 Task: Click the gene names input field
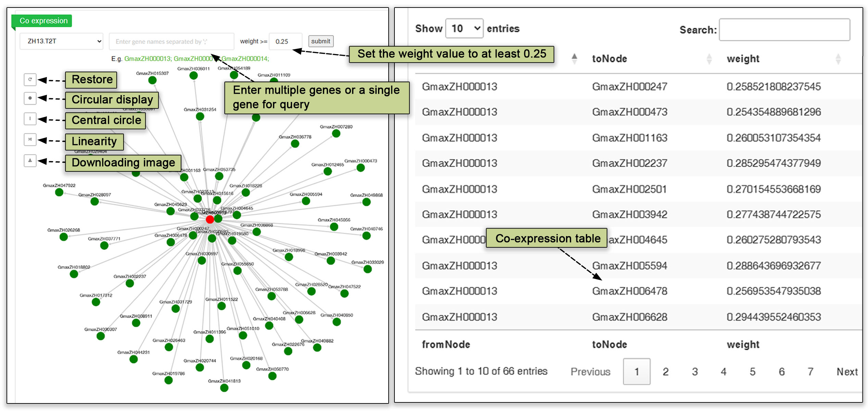(x=171, y=41)
